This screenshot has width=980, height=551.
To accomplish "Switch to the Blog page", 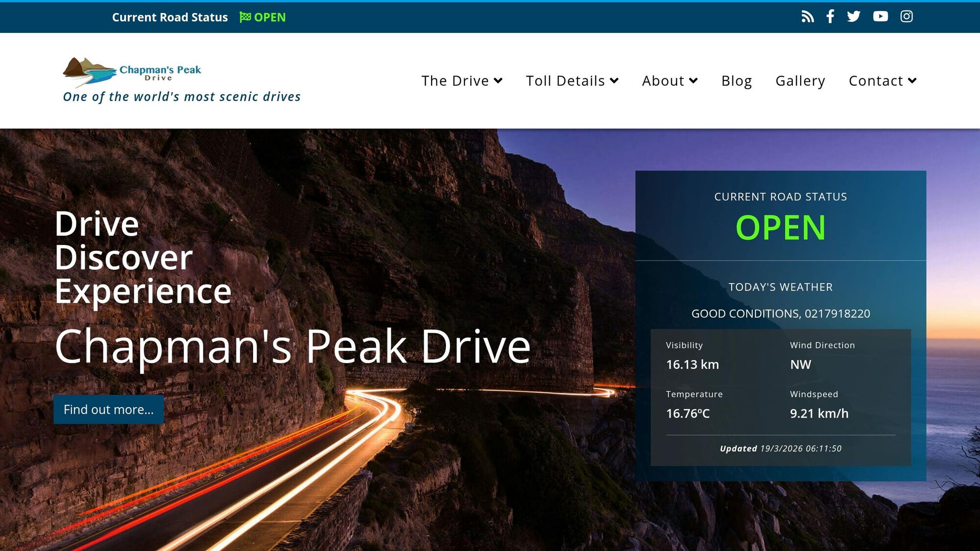I will [x=736, y=81].
